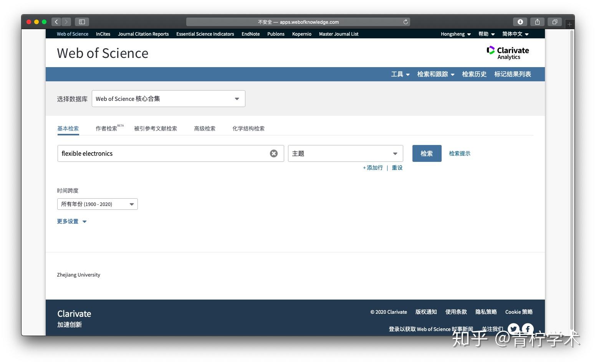Open the browser tab overview icon
596x364 pixels.
(555, 22)
